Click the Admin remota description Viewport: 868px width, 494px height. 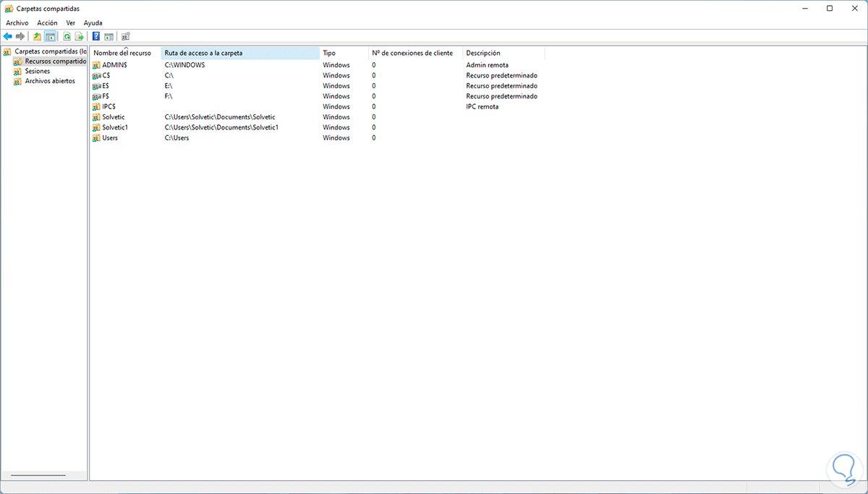[487, 65]
